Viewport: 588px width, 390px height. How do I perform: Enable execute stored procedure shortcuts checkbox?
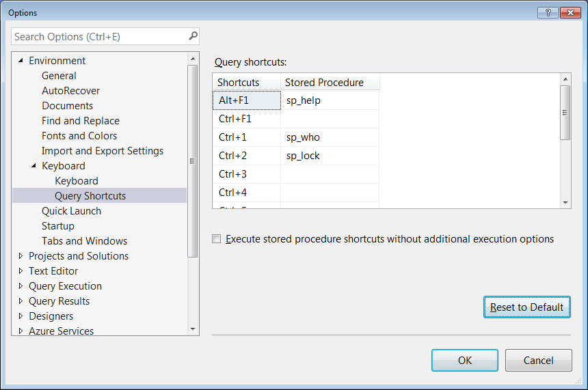217,239
